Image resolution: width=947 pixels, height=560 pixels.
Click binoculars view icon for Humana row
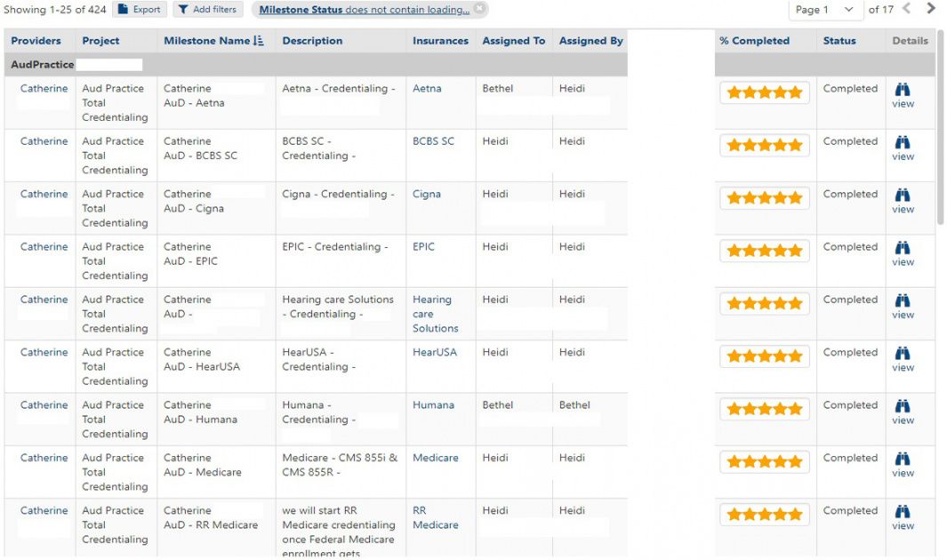903,406
